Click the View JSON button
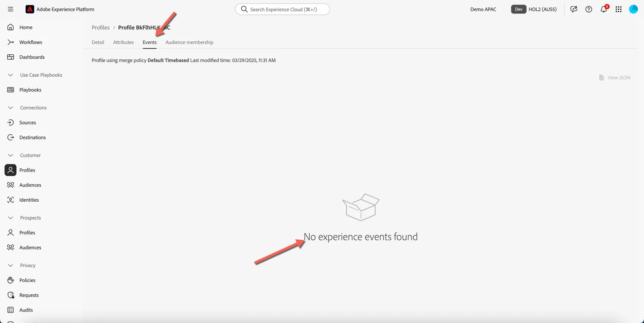Viewport: 644px width, 323px height. 615,77
